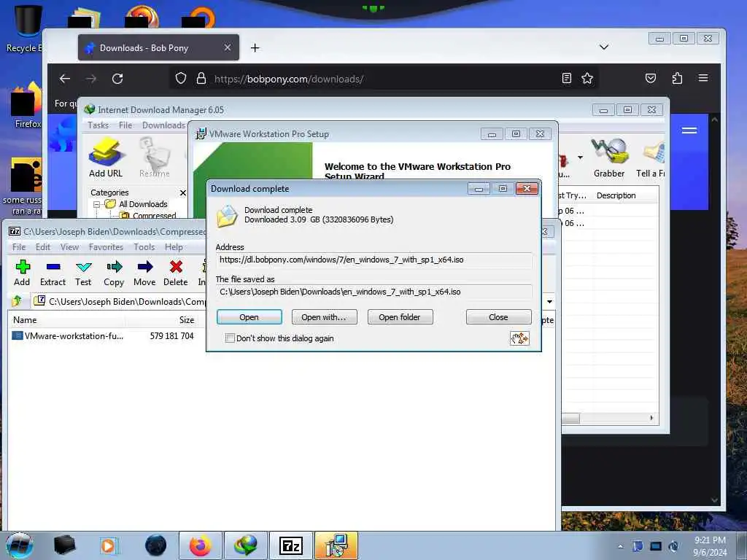Open the dropdown arrow beside IDM scheduler icon
This screenshot has height=560, width=747.
click(x=580, y=157)
